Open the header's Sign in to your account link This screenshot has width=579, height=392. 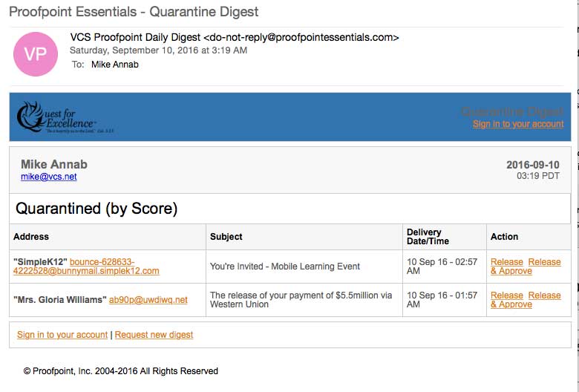pos(517,124)
